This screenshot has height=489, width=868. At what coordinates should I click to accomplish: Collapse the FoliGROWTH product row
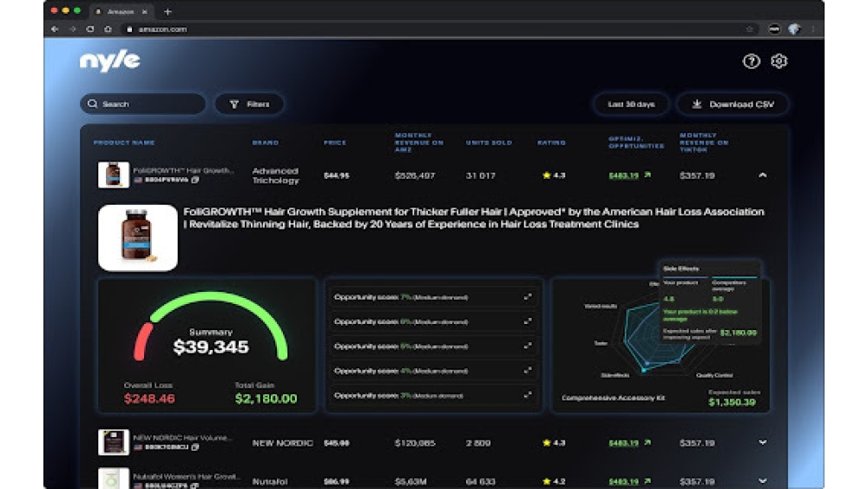pyautogui.click(x=762, y=175)
